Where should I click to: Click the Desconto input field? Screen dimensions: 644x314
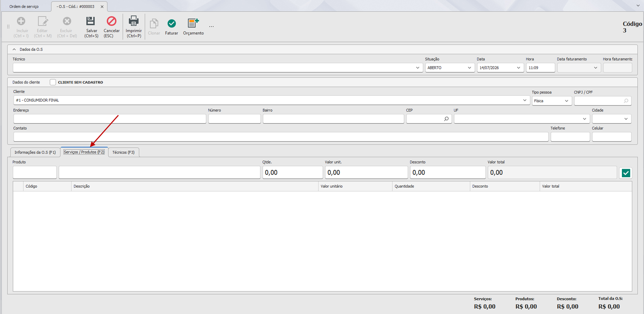[448, 172]
